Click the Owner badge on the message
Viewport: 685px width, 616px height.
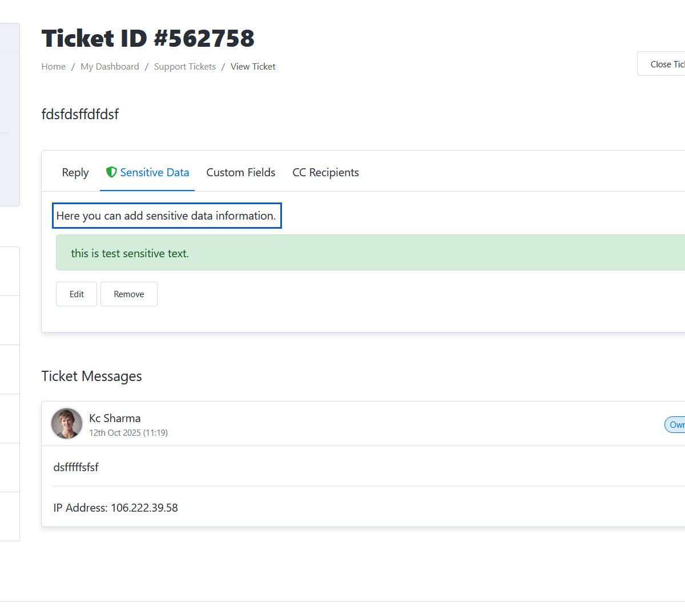click(x=676, y=425)
